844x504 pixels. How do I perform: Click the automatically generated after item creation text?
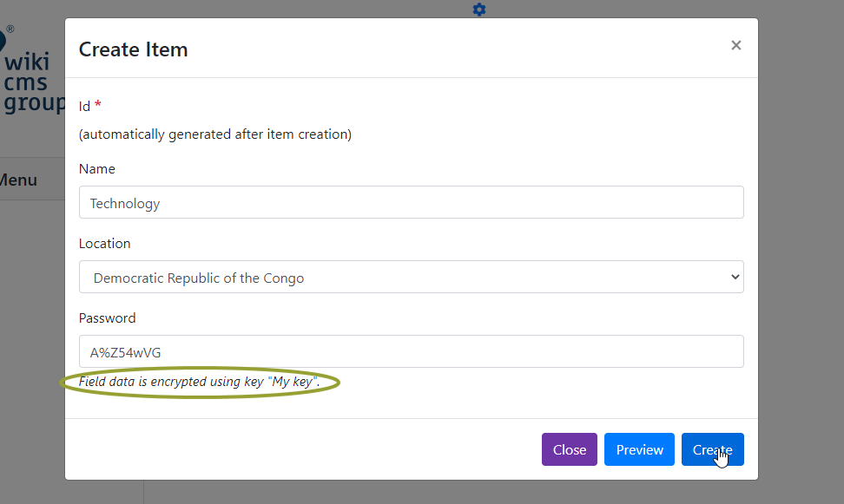click(215, 134)
